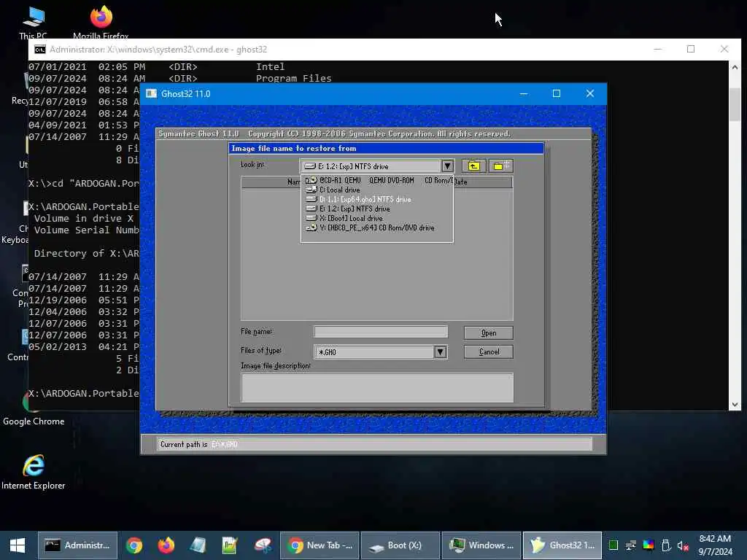747x560 pixels.
Task: Open Internet Explorer desktop icon
Action: [x=34, y=472]
